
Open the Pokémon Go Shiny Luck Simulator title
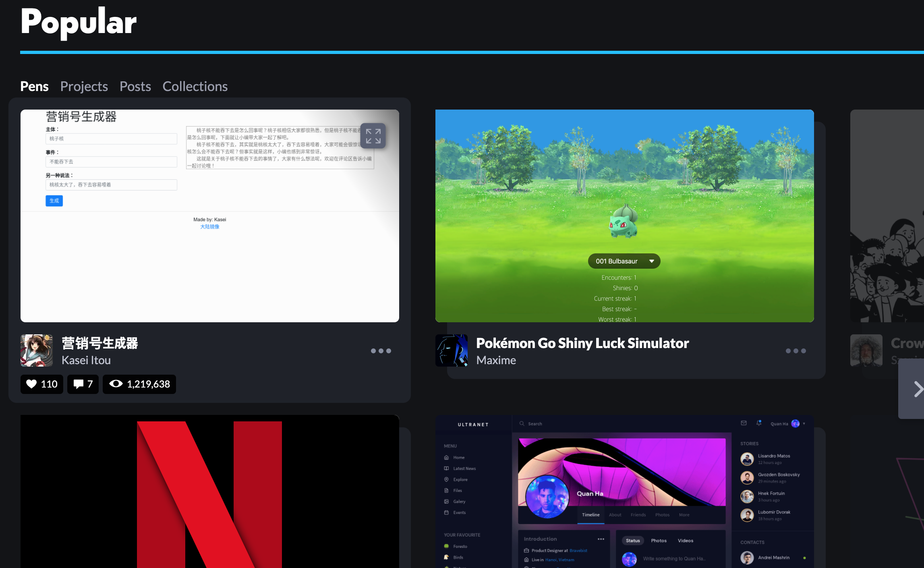point(582,343)
